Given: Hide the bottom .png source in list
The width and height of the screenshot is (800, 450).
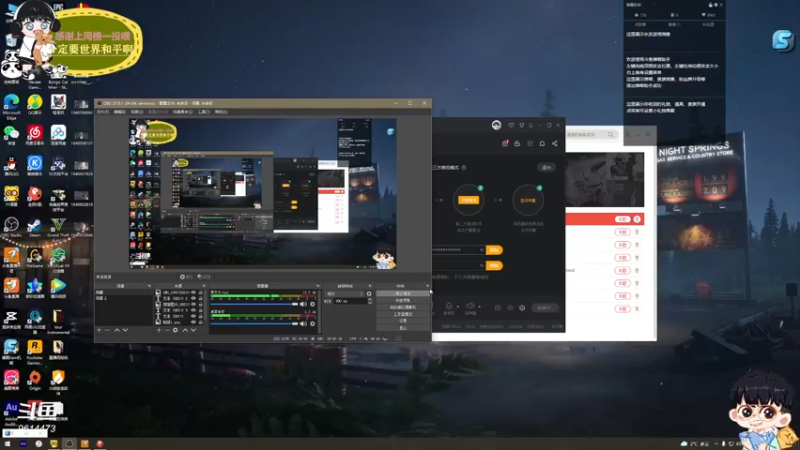Looking at the screenshot, I should (x=193, y=322).
